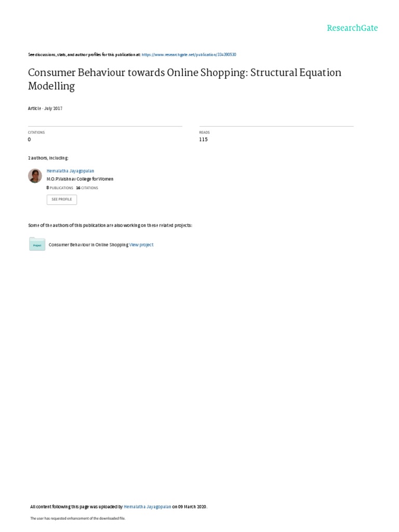Select the CITATIONS heading label

point(36,132)
